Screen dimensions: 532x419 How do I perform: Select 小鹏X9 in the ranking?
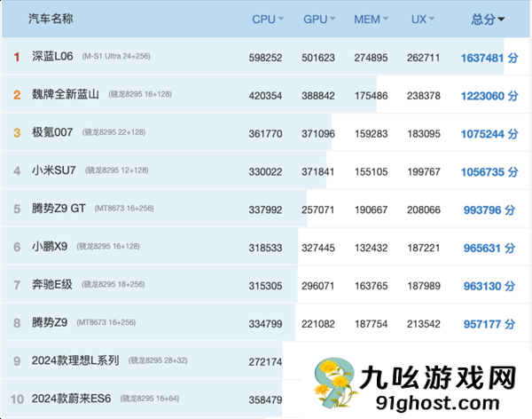pyautogui.click(x=51, y=247)
